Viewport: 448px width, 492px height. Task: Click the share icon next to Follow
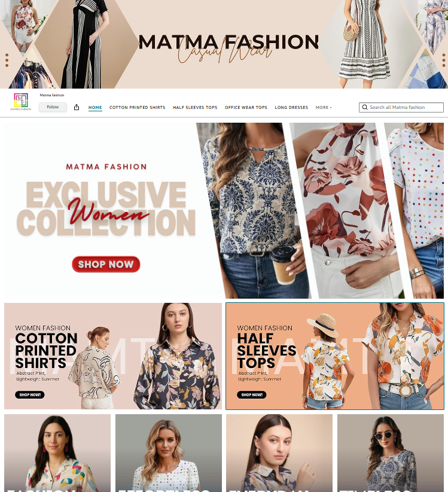click(77, 107)
